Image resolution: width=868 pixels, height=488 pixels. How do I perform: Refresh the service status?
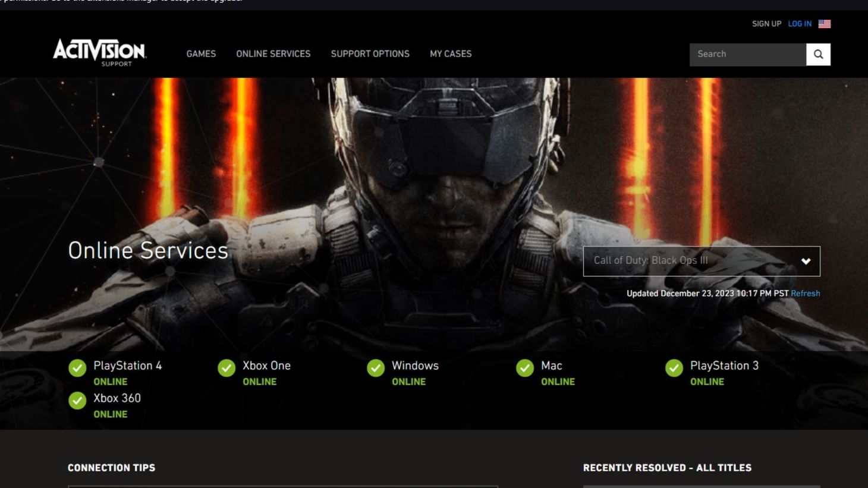pos(805,293)
